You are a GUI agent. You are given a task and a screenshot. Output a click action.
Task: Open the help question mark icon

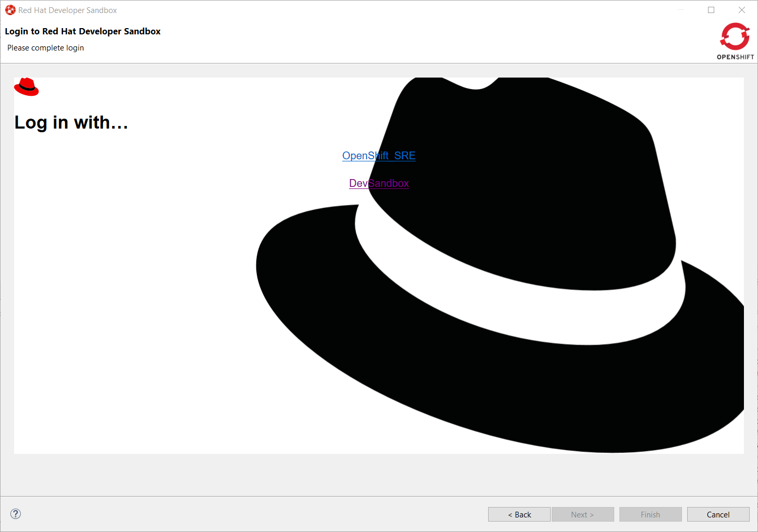pyautogui.click(x=16, y=514)
